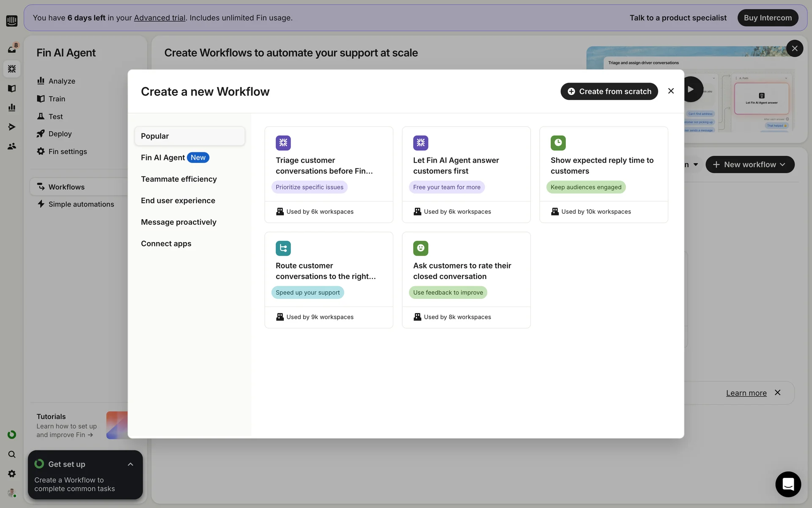Viewport: 812px width, 508px height.
Task: Click the settings gear in left rail
Action: click(x=12, y=473)
